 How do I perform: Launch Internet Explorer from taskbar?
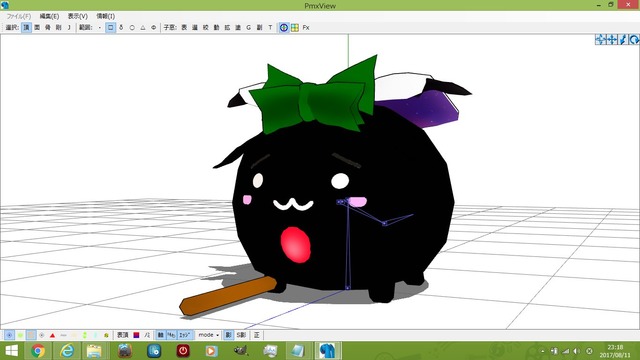pos(67,351)
